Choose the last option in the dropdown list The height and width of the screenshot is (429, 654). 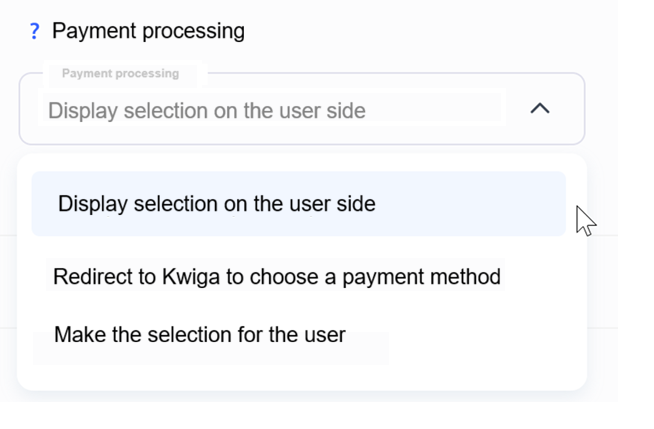tap(199, 334)
